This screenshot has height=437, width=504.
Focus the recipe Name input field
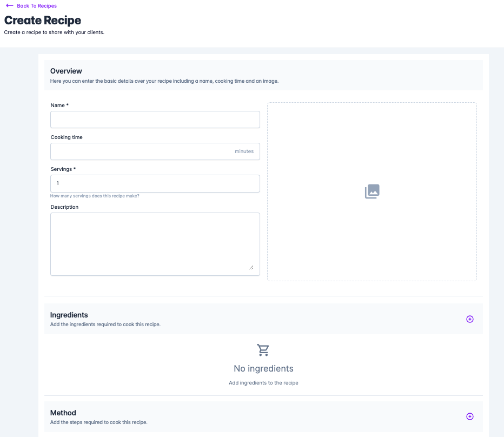click(x=155, y=120)
